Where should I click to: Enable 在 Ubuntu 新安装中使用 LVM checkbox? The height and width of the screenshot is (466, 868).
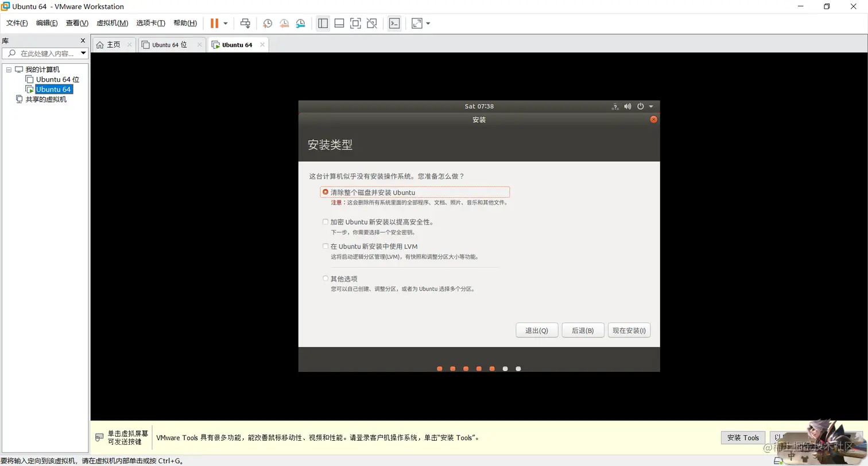coord(325,247)
